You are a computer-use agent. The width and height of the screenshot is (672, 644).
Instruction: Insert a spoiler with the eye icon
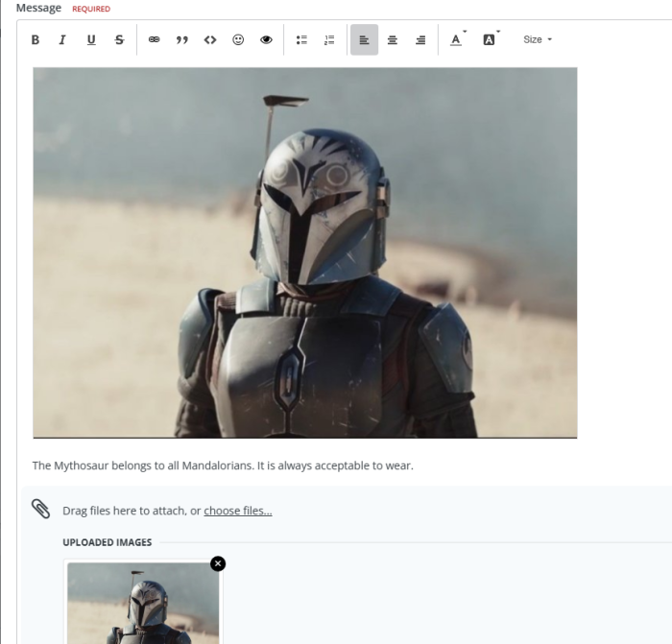[x=266, y=40]
